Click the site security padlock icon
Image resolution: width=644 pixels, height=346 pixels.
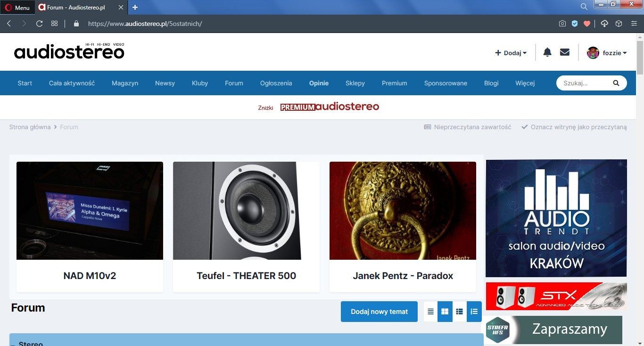[x=76, y=23]
